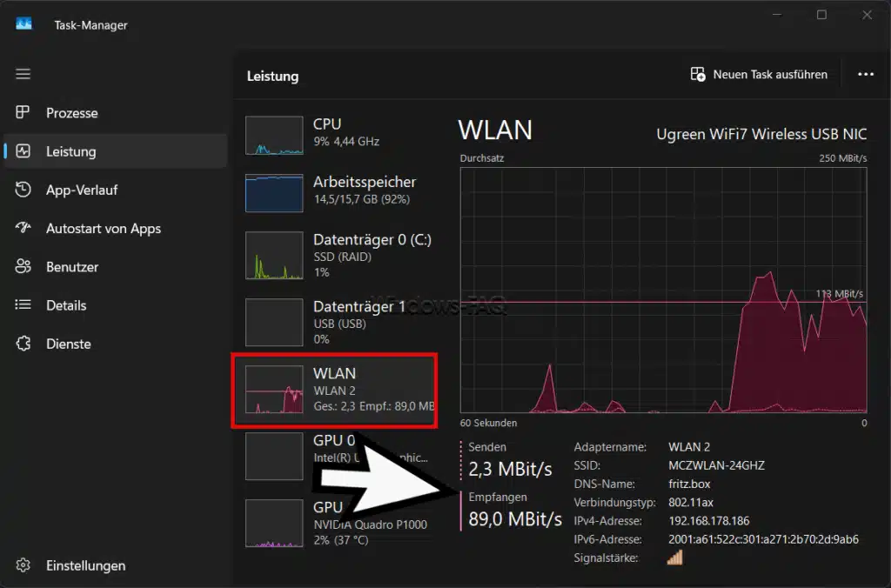This screenshot has height=588, width=891.
Task: Click the NVIDIA Quadro P1000 text
Action: pyautogui.click(x=370, y=525)
